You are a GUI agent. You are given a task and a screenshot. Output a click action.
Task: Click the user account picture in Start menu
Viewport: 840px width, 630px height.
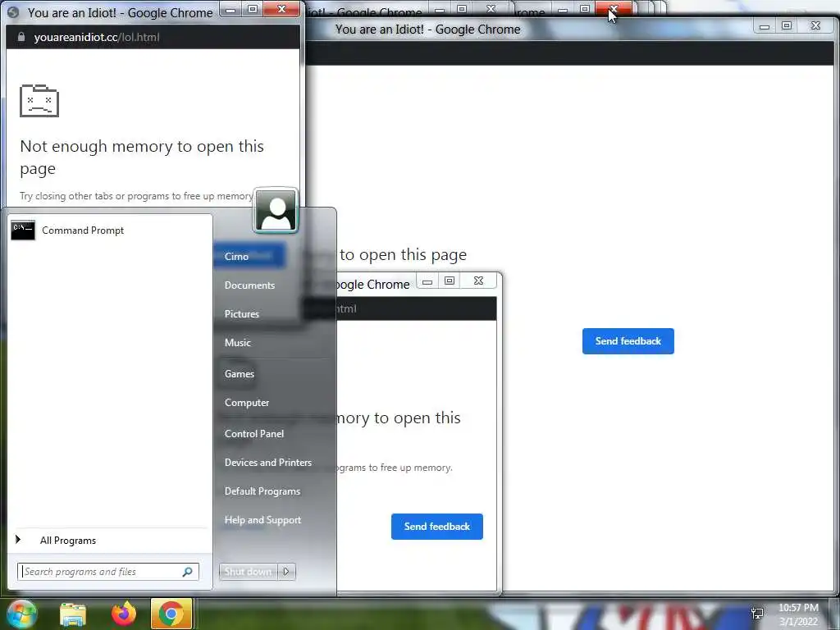(276, 210)
